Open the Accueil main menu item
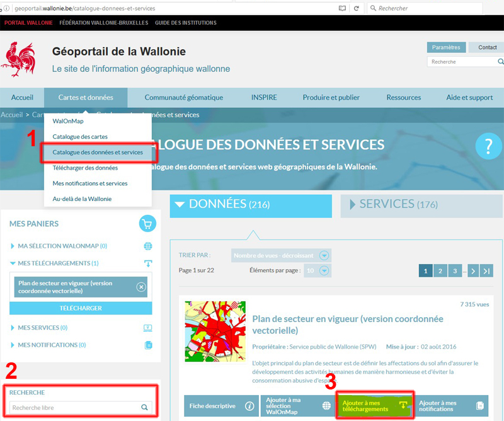The image size is (504, 421). [22, 98]
